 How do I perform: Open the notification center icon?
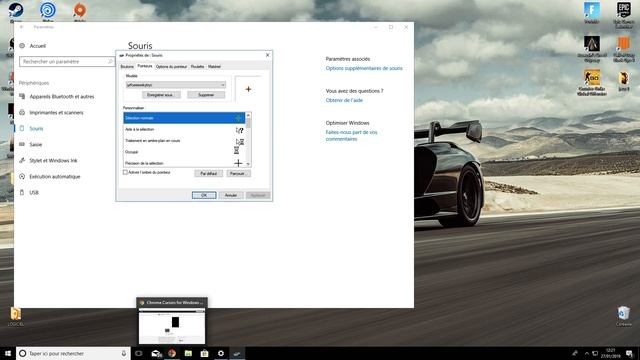[629, 353]
